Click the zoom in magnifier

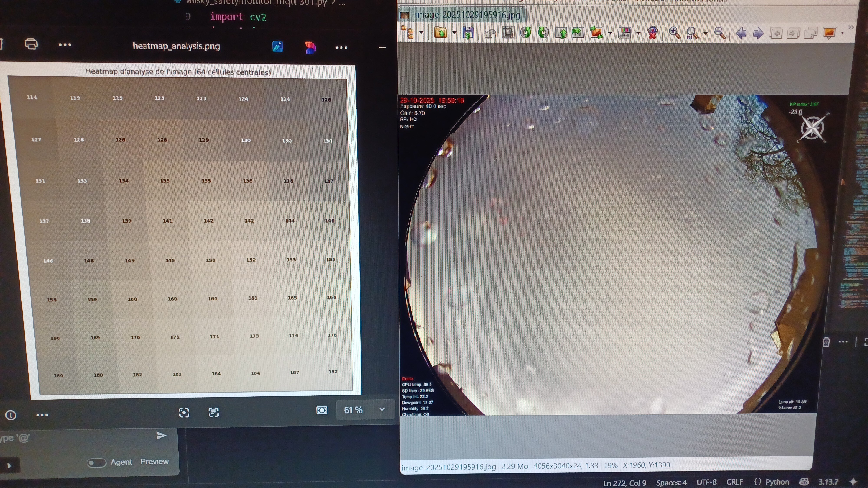(674, 33)
